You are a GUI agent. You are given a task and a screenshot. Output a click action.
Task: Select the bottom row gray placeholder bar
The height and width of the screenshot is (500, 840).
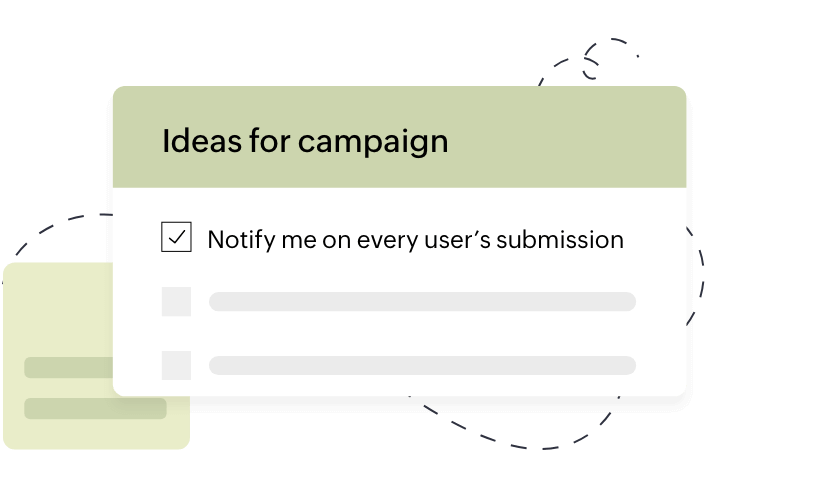coord(422,365)
